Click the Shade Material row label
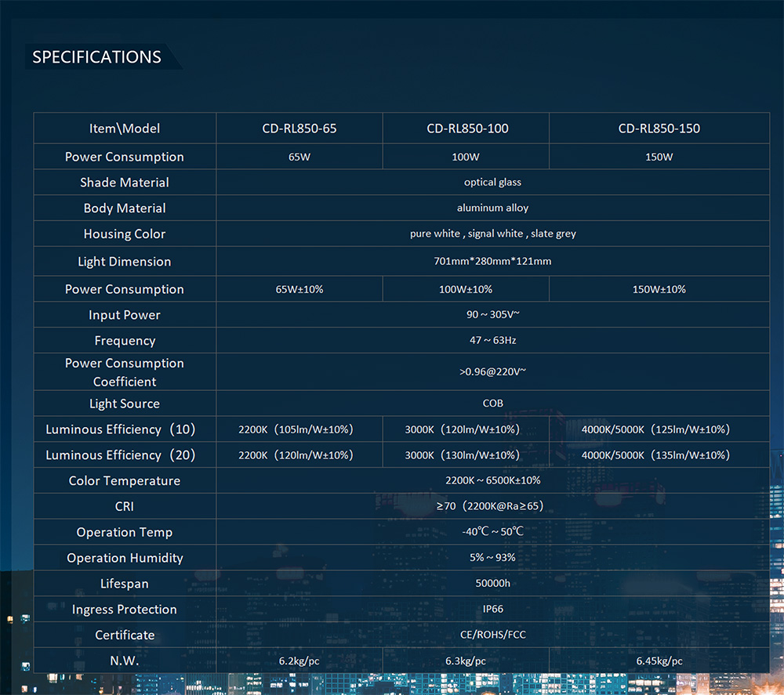784x695 pixels. (x=125, y=183)
